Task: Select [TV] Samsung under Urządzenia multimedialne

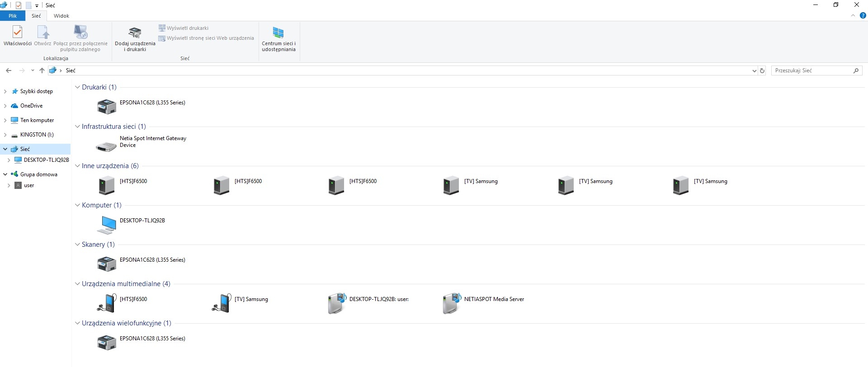Action: coord(240,303)
